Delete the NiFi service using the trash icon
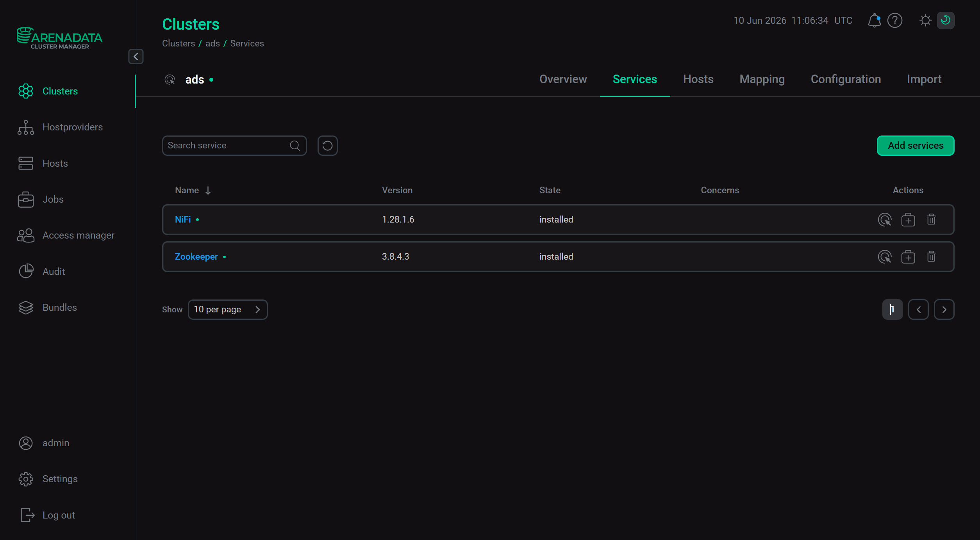980x540 pixels. 931,219
